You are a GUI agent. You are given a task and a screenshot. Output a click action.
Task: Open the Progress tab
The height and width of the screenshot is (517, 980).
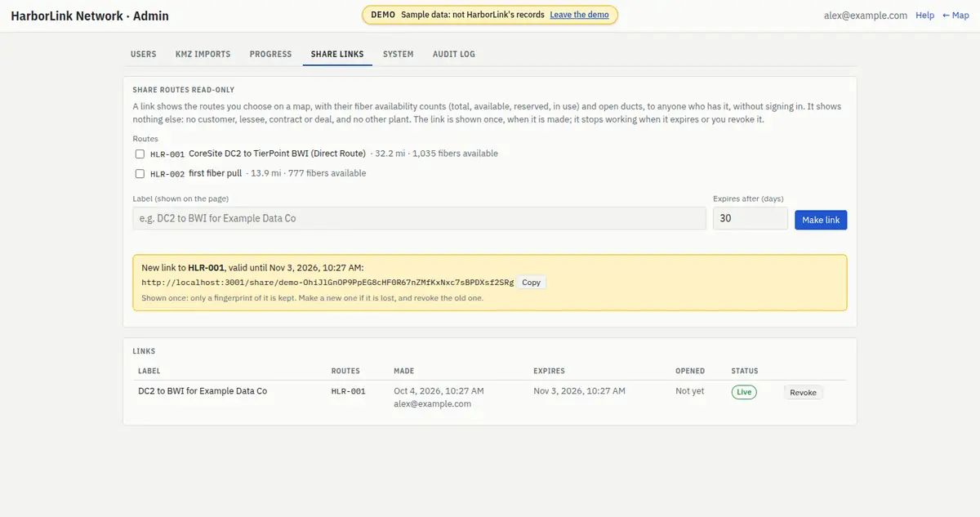(x=270, y=54)
